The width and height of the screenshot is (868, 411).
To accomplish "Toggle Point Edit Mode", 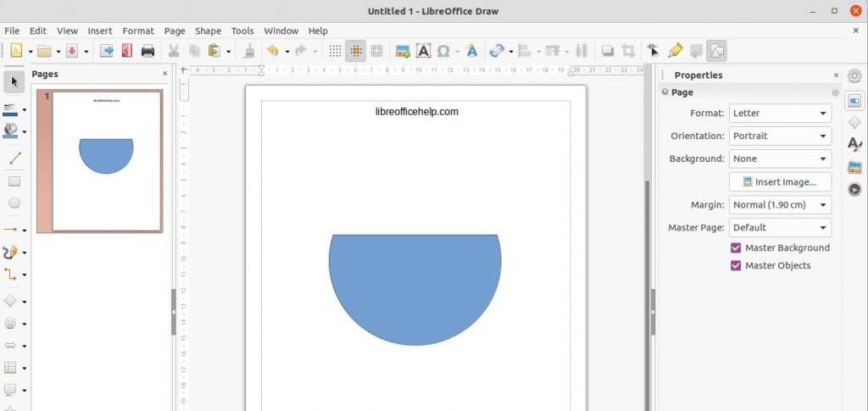I will coord(654,51).
